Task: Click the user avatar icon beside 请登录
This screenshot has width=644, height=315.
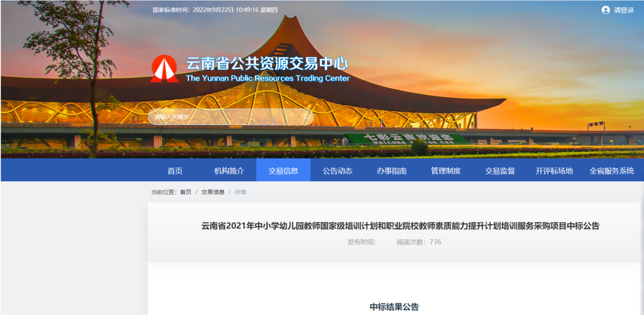Action: click(605, 10)
